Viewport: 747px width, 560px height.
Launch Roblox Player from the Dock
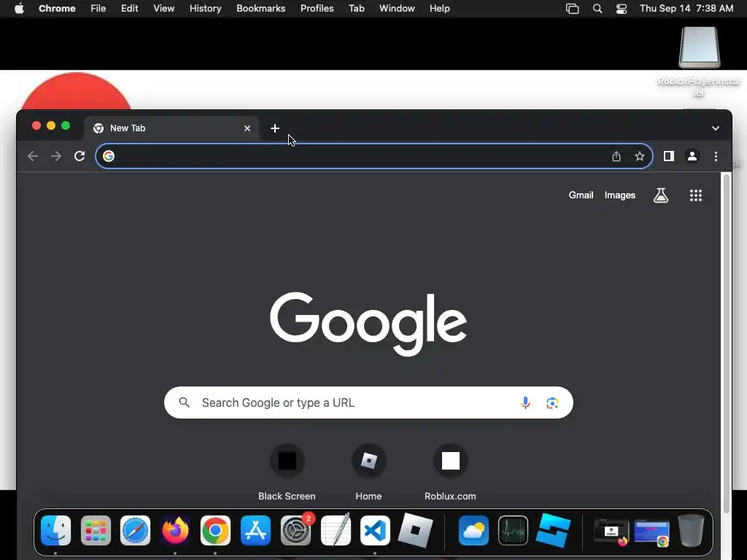tap(415, 531)
